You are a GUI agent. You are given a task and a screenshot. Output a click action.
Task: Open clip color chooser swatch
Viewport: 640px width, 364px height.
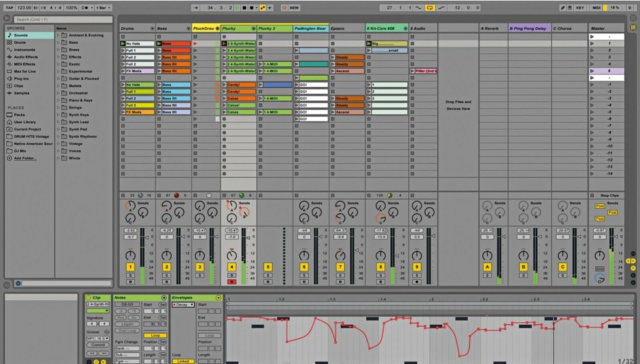pyautogui.click(x=98, y=311)
